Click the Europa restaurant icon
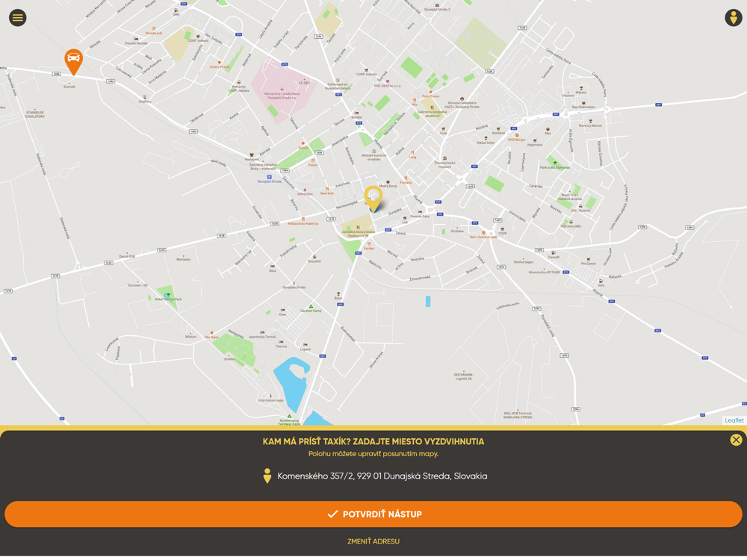 point(369,244)
